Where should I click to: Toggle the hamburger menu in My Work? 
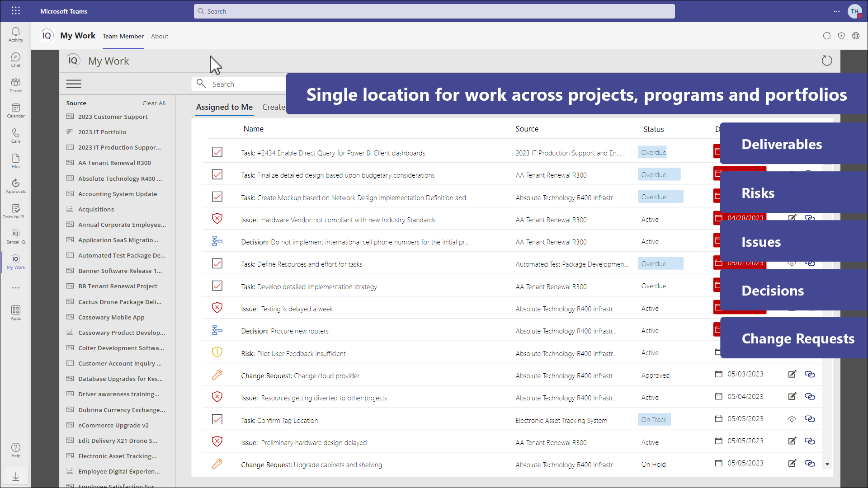[x=74, y=84]
